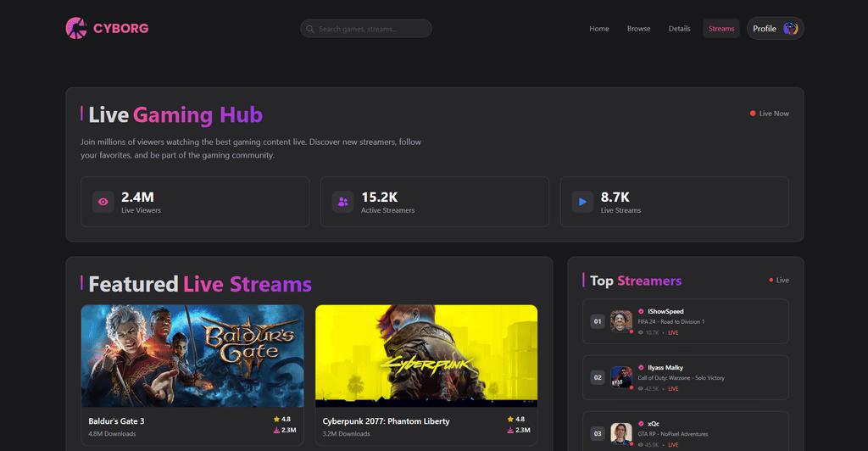Click the verified badge next to Ilyass Malky
The width and height of the screenshot is (868, 451).
coord(641,367)
